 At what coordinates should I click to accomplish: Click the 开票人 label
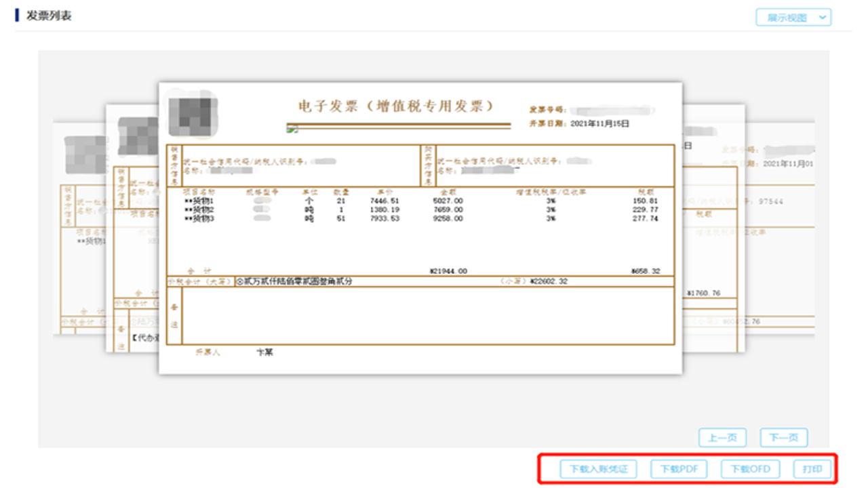coord(208,352)
